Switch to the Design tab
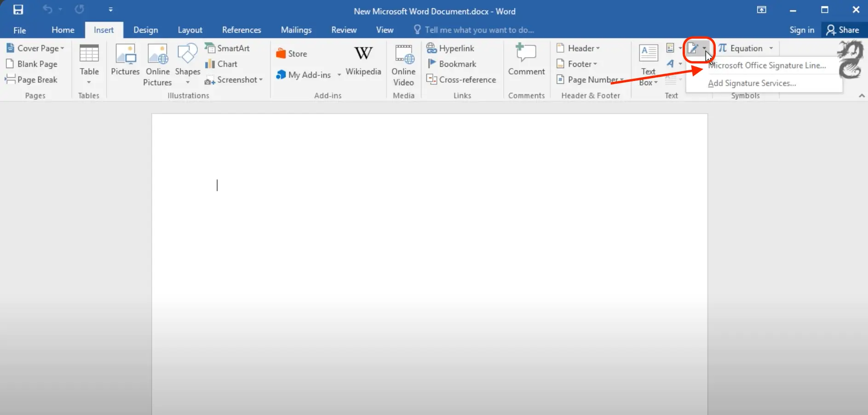The image size is (868, 415). [x=145, y=30]
